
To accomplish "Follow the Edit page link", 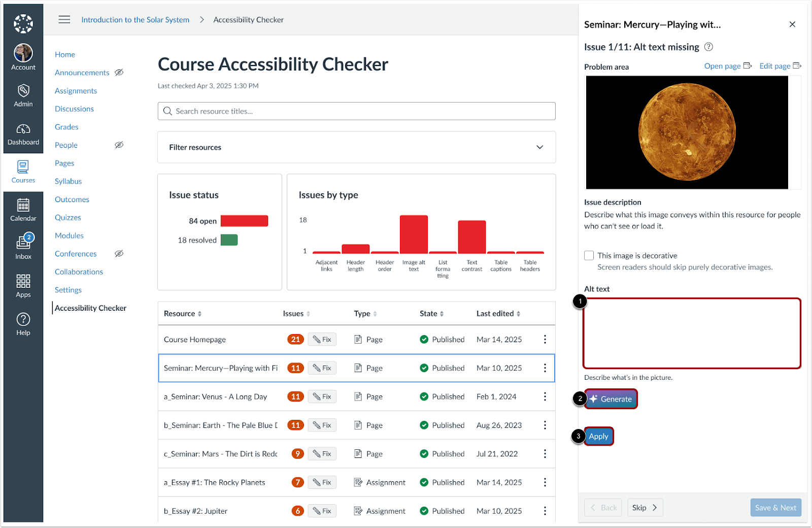I will 780,66.
